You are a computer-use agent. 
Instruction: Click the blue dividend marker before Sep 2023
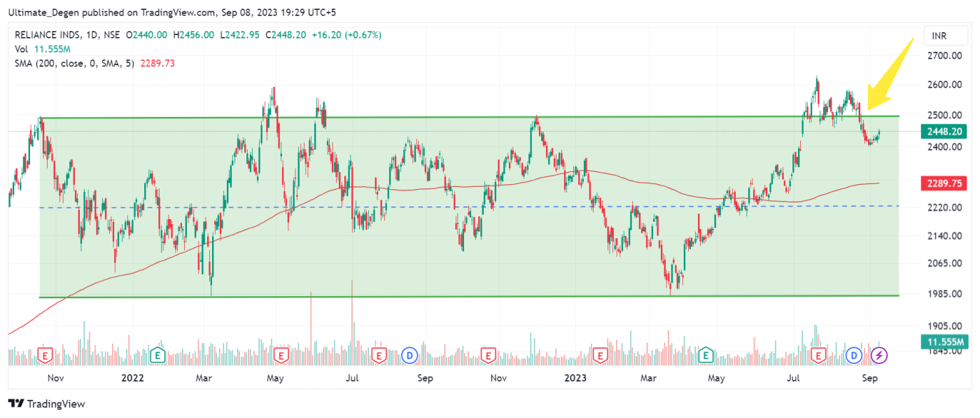[x=853, y=356]
